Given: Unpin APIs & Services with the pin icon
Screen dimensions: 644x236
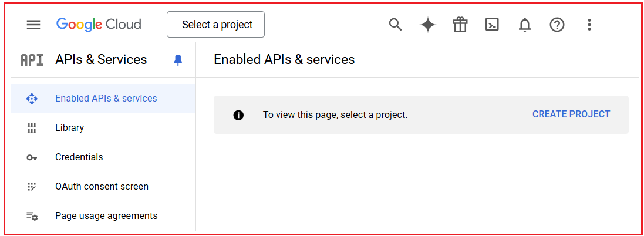Looking at the screenshot, I should [x=178, y=60].
